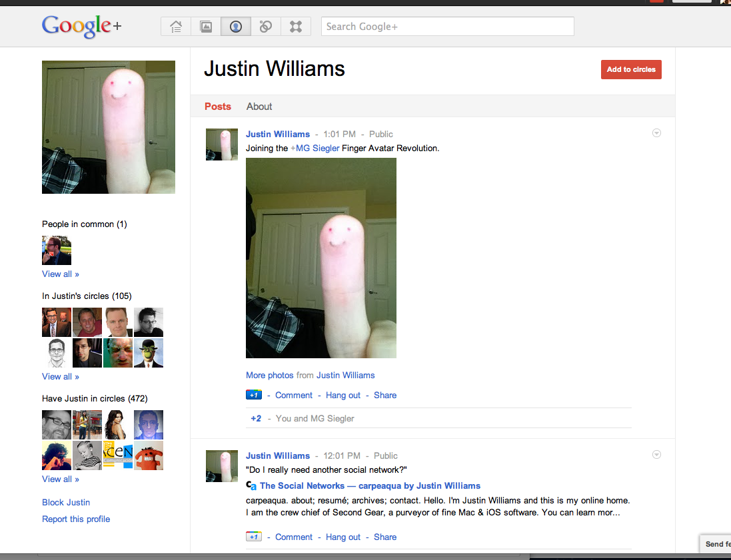The height and width of the screenshot is (560, 731).
Task: Open the Photos icon in navigation
Action: point(206,27)
